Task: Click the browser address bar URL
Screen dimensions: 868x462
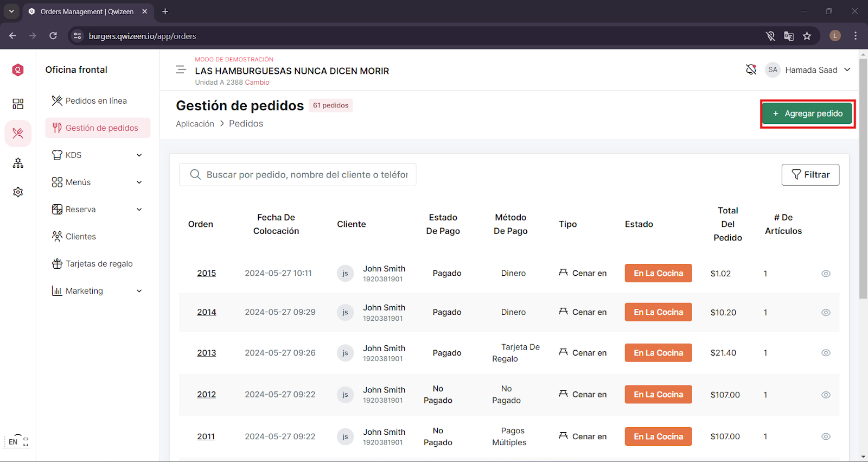Action: (x=142, y=36)
